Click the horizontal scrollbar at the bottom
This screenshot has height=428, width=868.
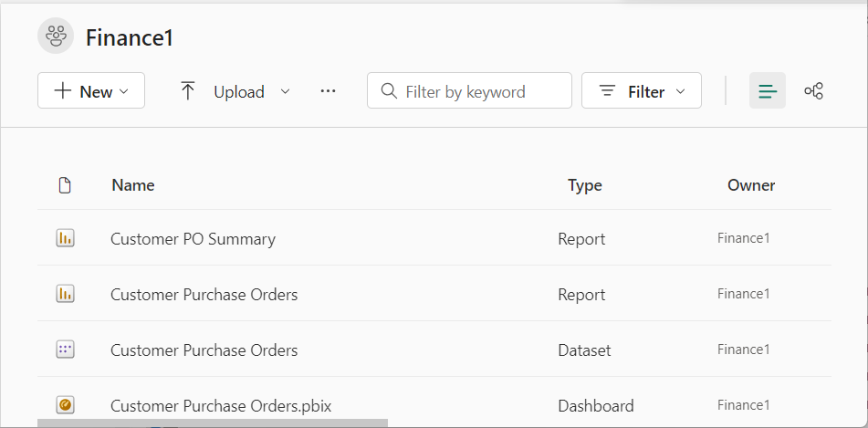[x=213, y=423]
